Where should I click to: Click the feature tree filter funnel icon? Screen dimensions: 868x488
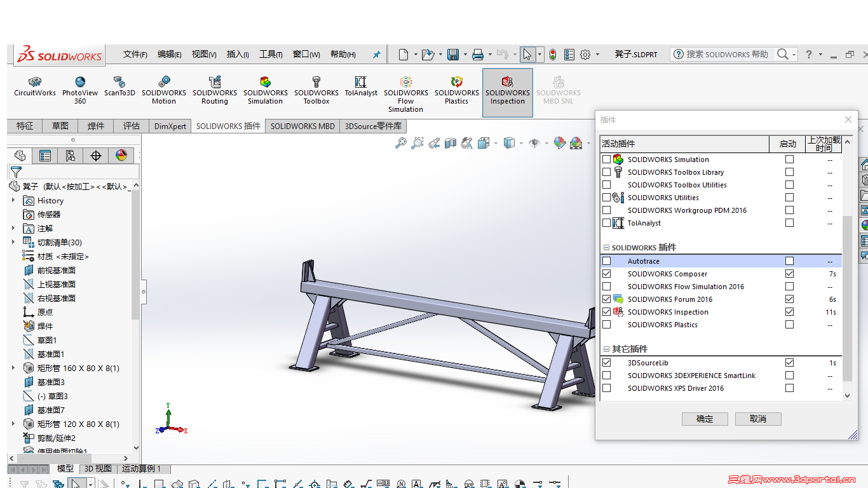pyautogui.click(x=16, y=172)
